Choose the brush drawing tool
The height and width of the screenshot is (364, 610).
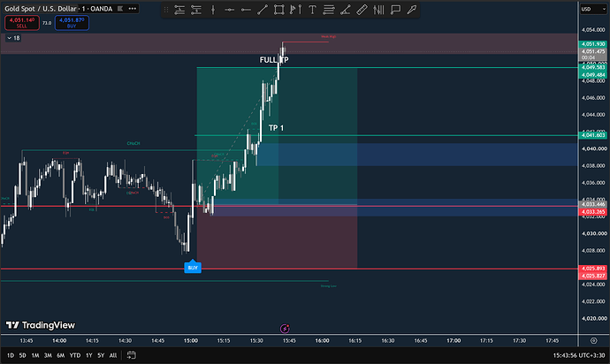pyautogui.click(x=412, y=10)
